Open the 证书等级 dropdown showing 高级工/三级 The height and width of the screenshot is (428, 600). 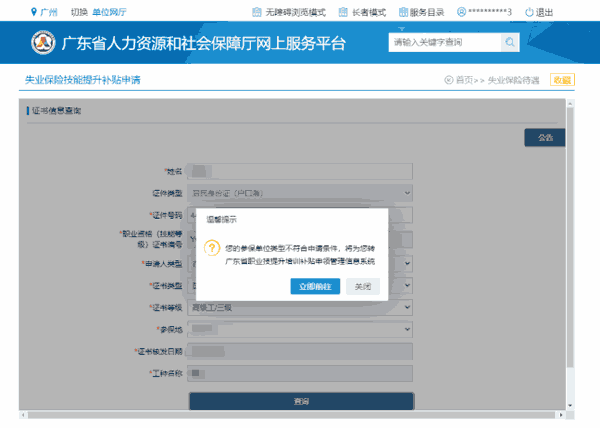pyautogui.click(x=300, y=308)
